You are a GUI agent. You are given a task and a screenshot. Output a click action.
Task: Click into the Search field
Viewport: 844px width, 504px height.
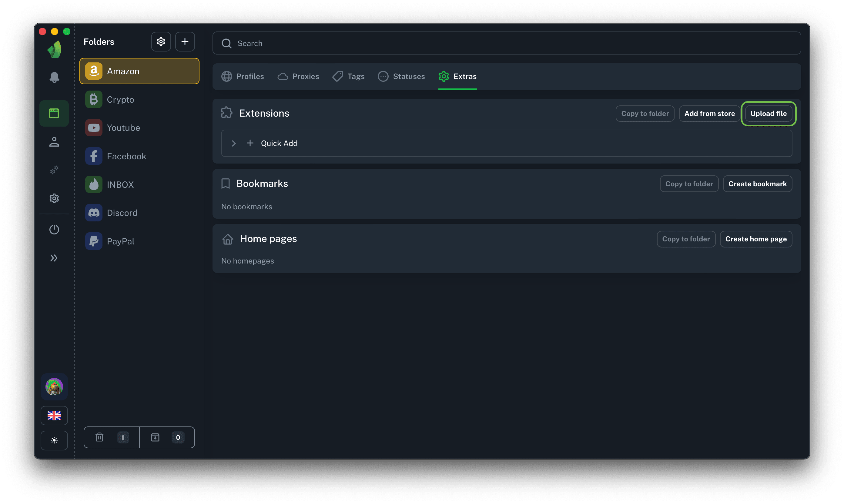(x=507, y=44)
